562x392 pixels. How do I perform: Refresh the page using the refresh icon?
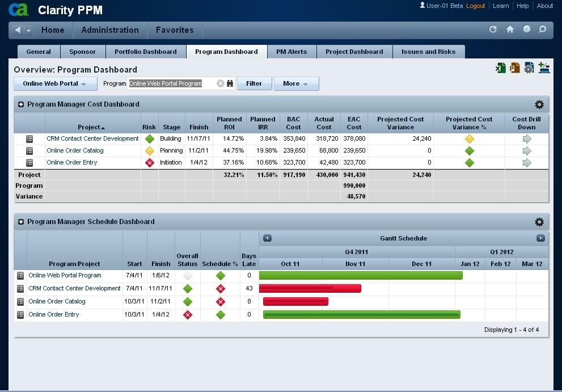493,29
